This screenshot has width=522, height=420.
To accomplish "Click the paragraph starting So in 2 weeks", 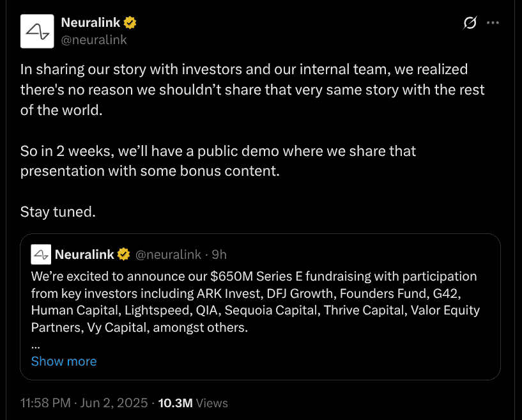I will pyautogui.click(x=218, y=162).
